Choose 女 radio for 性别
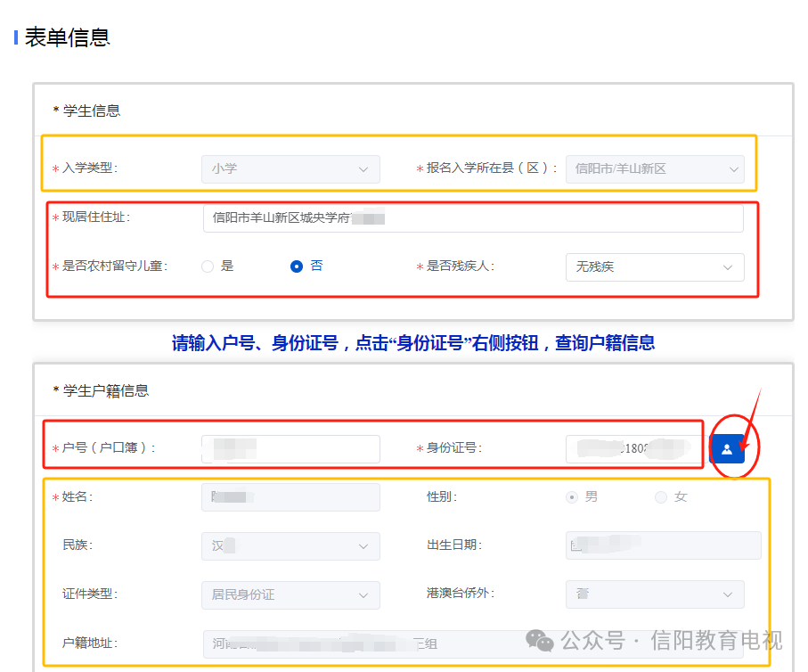 point(661,497)
